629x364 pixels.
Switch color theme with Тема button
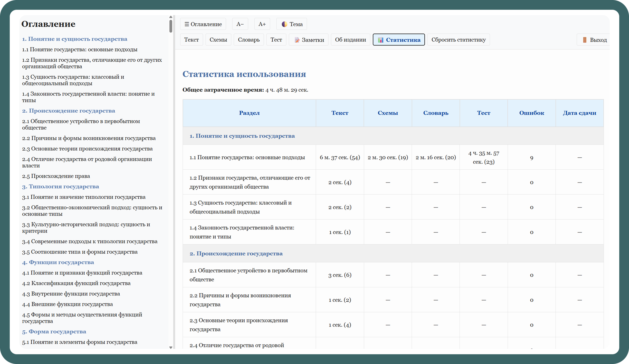(292, 24)
